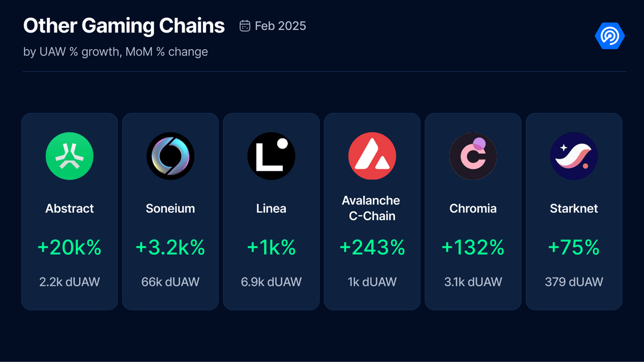
Task: Click the blue DappRadar hexagon logo
Action: [609, 36]
